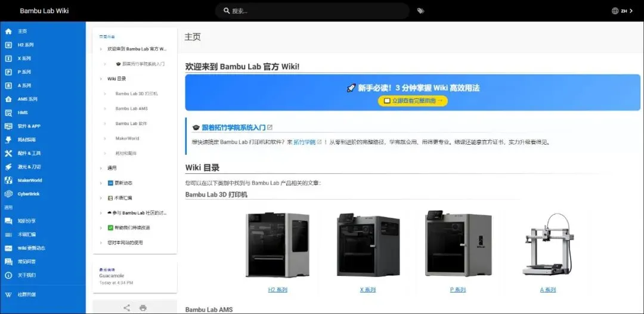Click the H2 series printer image
This screenshot has width=644, height=314.
click(277, 245)
